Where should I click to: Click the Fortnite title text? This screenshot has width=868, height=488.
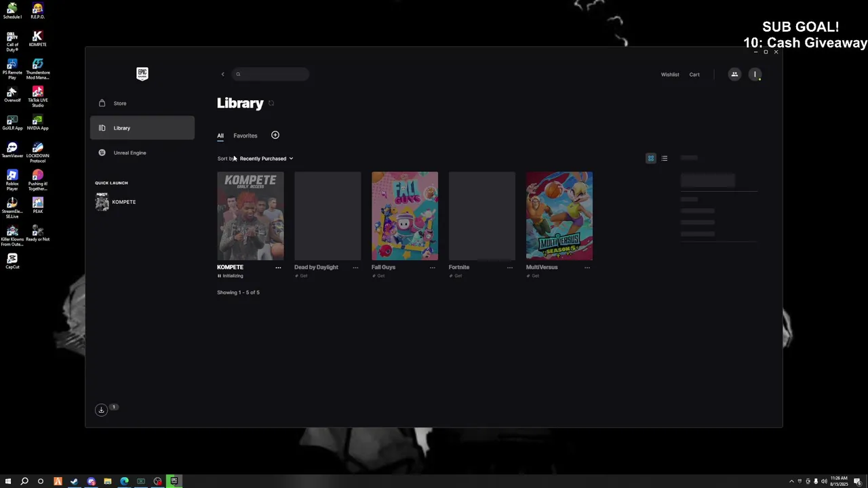pos(459,267)
